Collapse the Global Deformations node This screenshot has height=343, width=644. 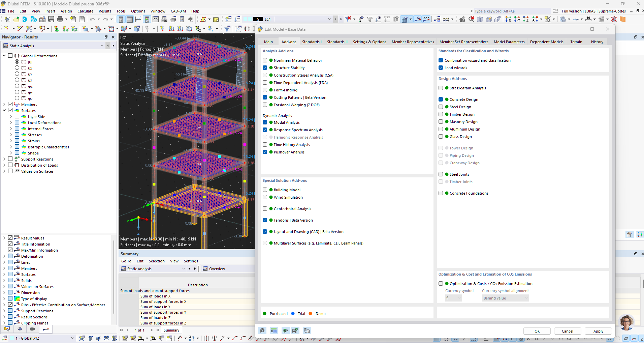click(4, 56)
